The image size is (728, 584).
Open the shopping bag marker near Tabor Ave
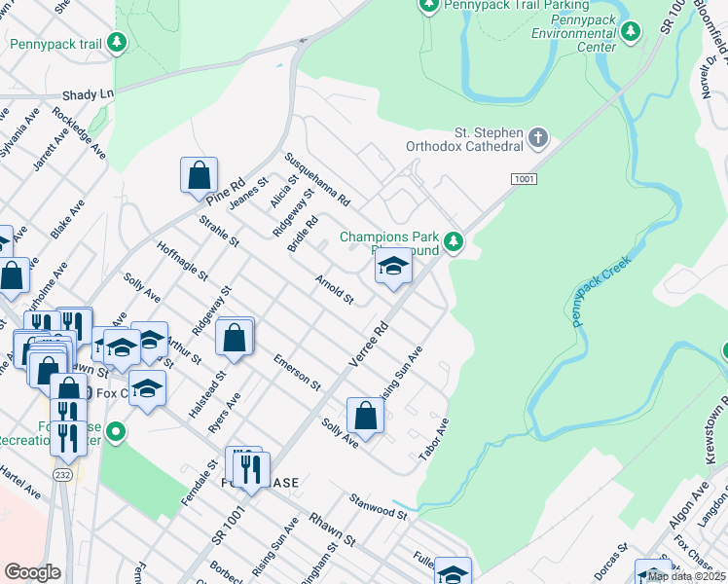pyautogui.click(x=365, y=419)
